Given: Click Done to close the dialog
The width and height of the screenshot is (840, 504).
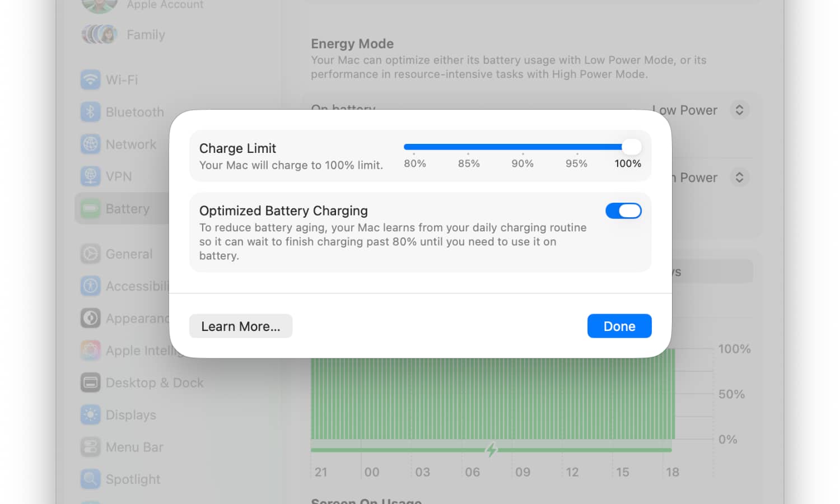Looking at the screenshot, I should coord(619,326).
